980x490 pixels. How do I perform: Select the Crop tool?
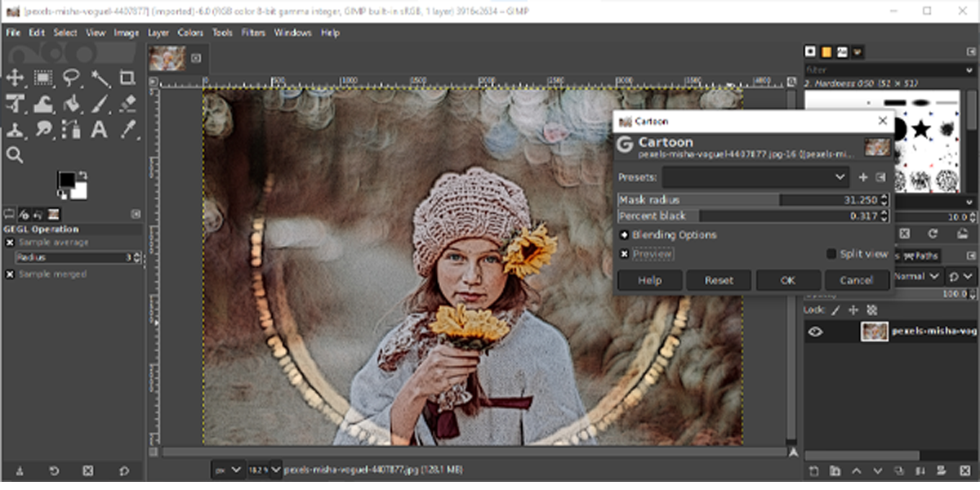tap(127, 78)
